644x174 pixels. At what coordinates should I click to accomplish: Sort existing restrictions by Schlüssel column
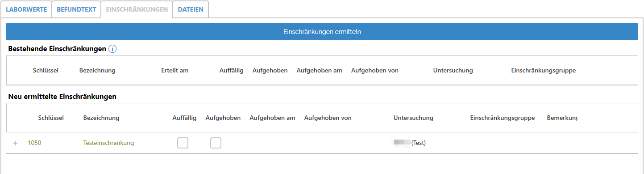tap(46, 71)
